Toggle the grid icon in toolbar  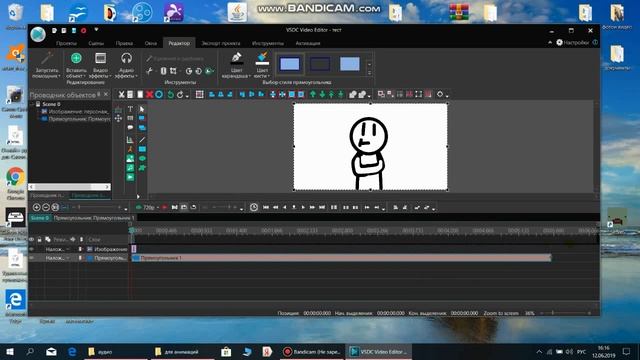(200, 95)
